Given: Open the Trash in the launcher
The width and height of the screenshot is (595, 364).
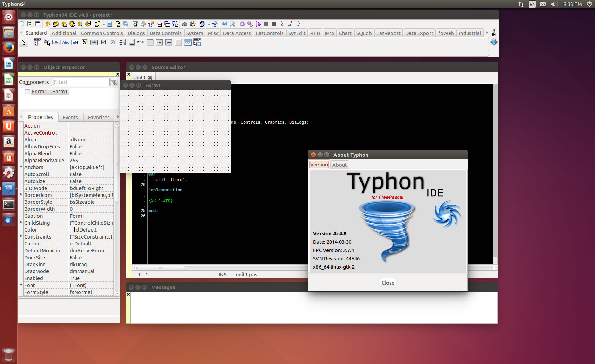Looking at the screenshot, I should click(x=9, y=355).
